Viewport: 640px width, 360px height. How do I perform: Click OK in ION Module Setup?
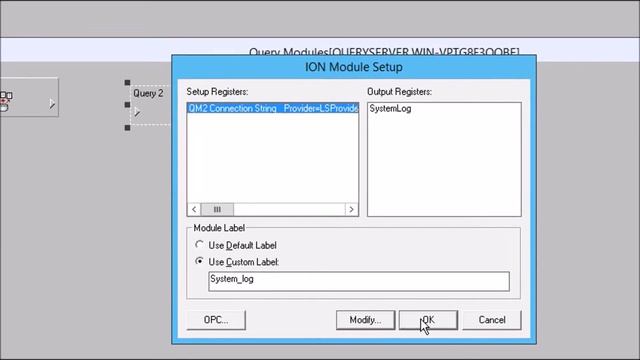428,320
